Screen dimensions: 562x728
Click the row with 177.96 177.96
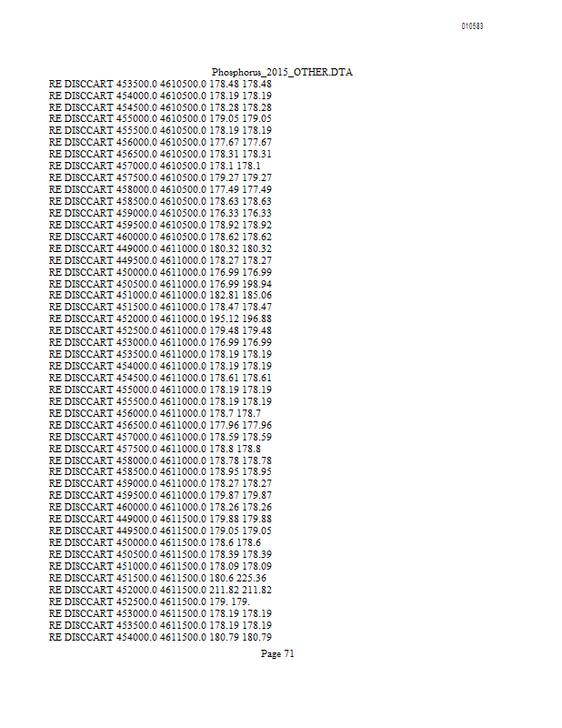pos(160,425)
